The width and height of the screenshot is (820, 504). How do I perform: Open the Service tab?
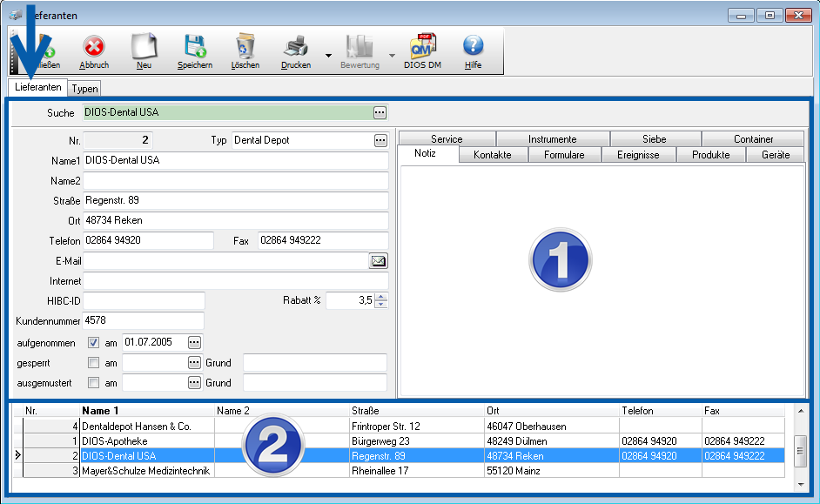[447, 139]
